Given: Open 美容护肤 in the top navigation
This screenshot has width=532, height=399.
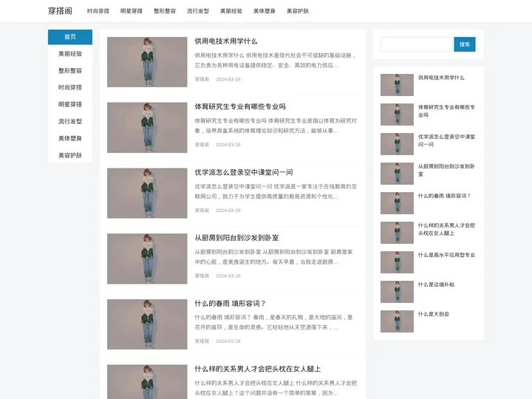Looking at the screenshot, I should tap(298, 11).
